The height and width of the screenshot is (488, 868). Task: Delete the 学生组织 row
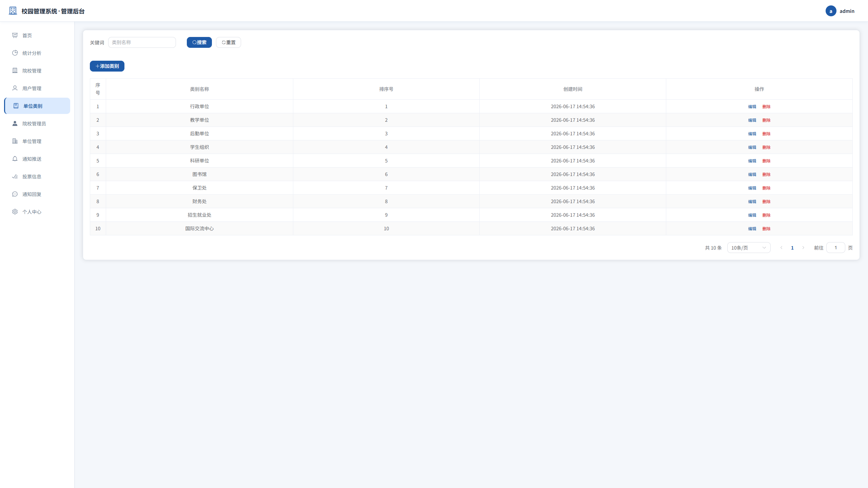(x=766, y=147)
